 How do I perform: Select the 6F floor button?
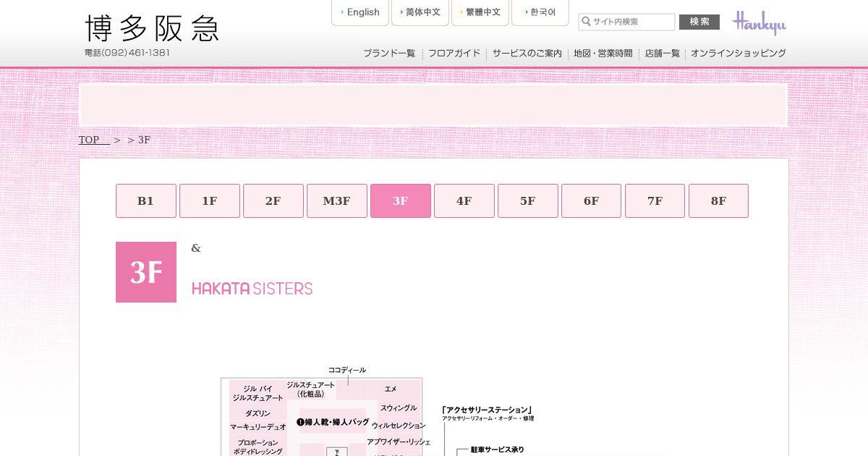pos(592,201)
